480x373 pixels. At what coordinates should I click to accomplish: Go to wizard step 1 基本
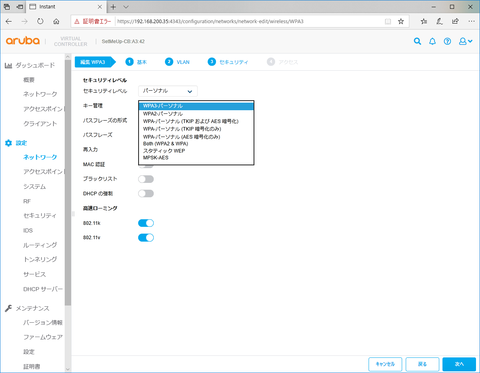136,62
